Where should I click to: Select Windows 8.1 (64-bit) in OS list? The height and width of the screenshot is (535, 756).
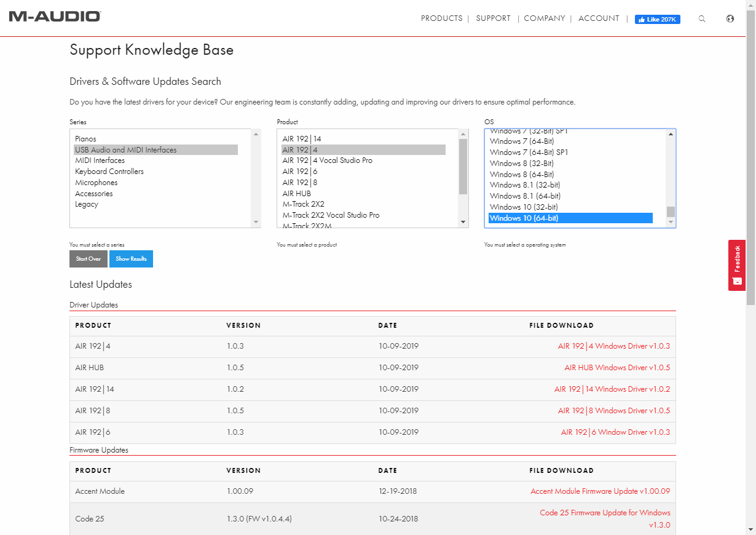(570, 196)
